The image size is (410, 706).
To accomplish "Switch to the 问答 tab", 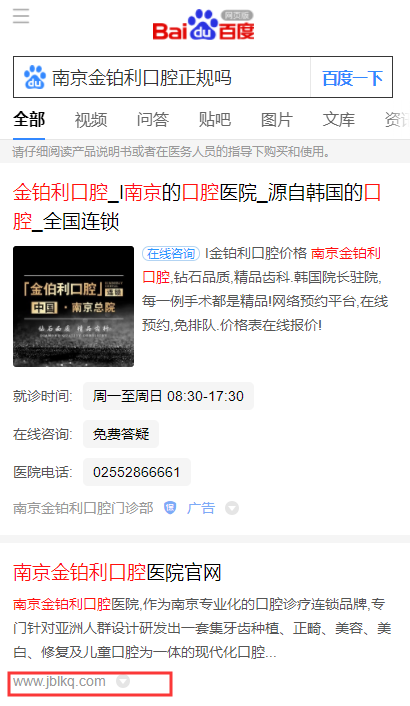I will tap(153, 120).
